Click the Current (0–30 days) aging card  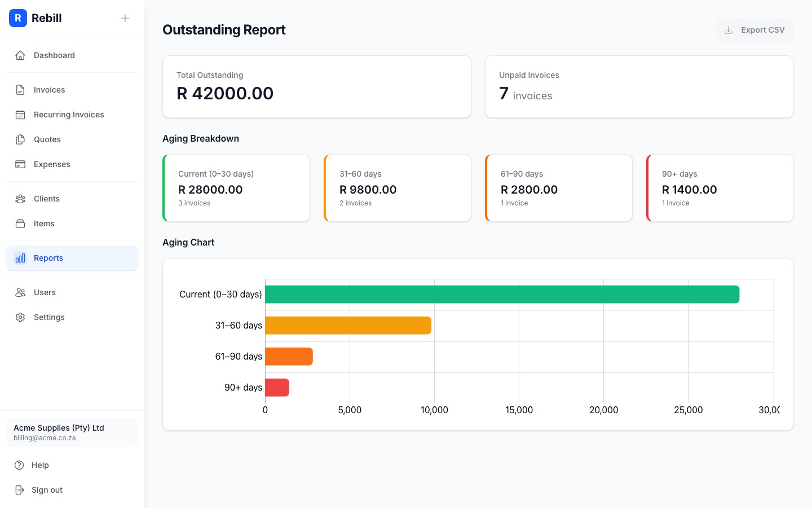tap(236, 188)
